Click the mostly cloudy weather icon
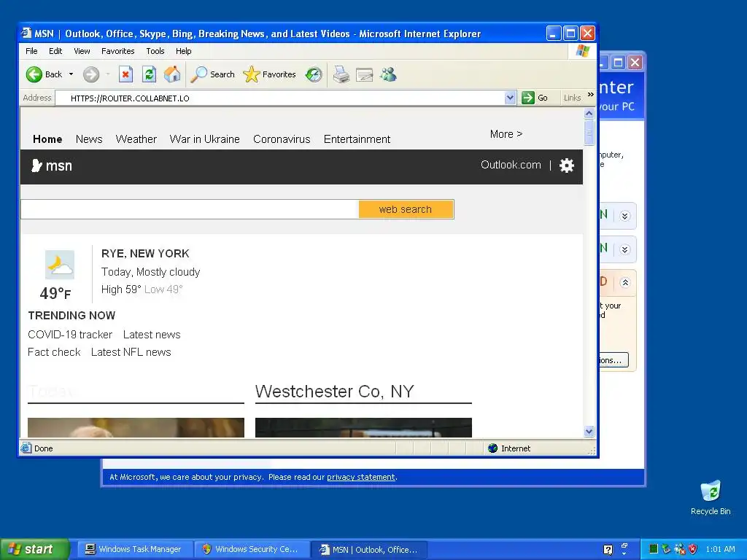 click(x=60, y=265)
